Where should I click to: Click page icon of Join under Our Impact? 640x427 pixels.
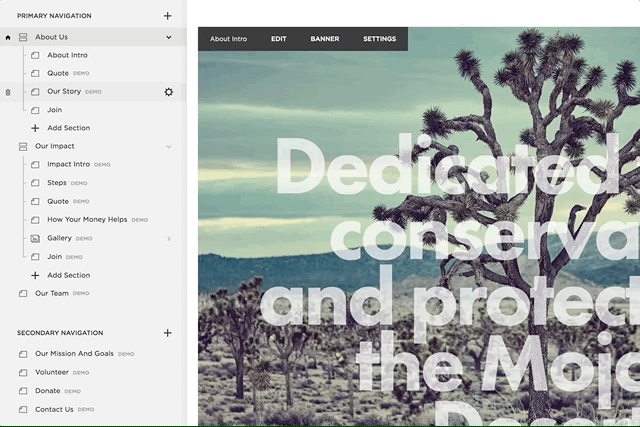click(35, 257)
